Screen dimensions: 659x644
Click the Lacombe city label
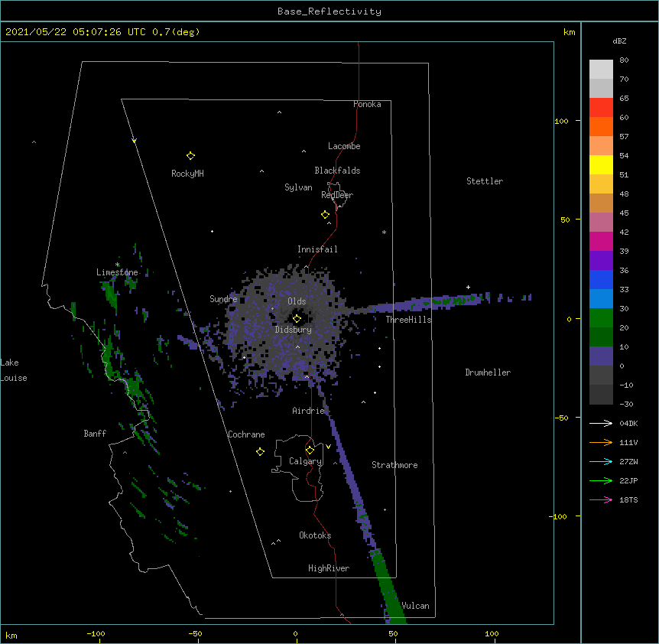point(344,146)
